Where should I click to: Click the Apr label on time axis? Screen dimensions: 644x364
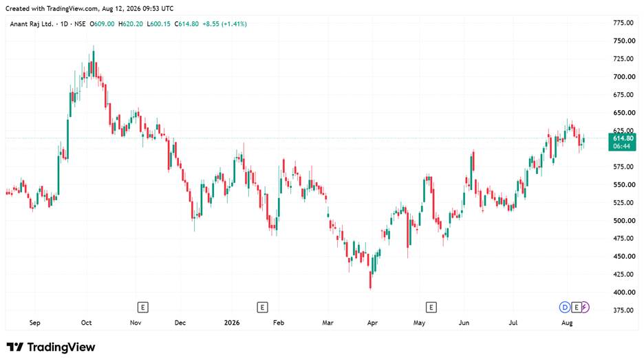(x=372, y=323)
